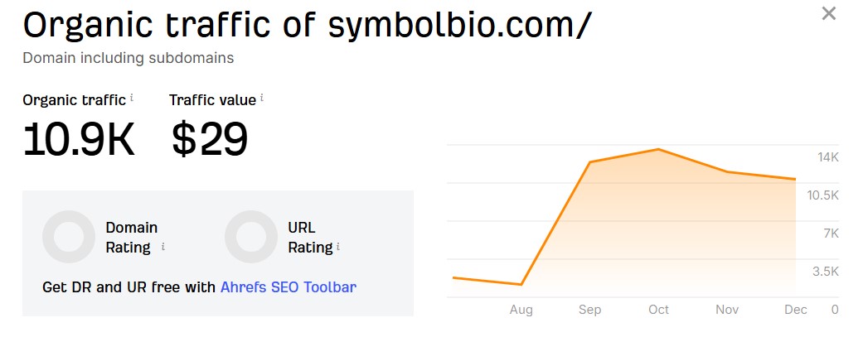Close the organic traffic popup
Screen dimensions: 868x337
click(828, 14)
